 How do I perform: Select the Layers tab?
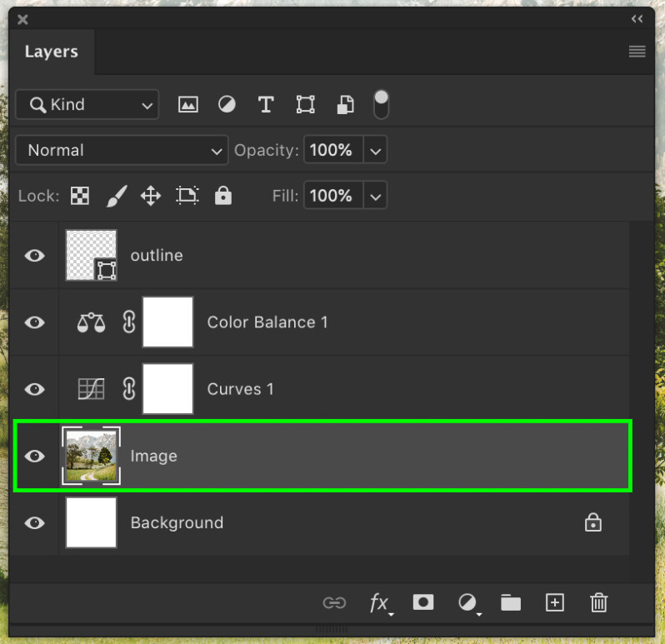click(51, 52)
